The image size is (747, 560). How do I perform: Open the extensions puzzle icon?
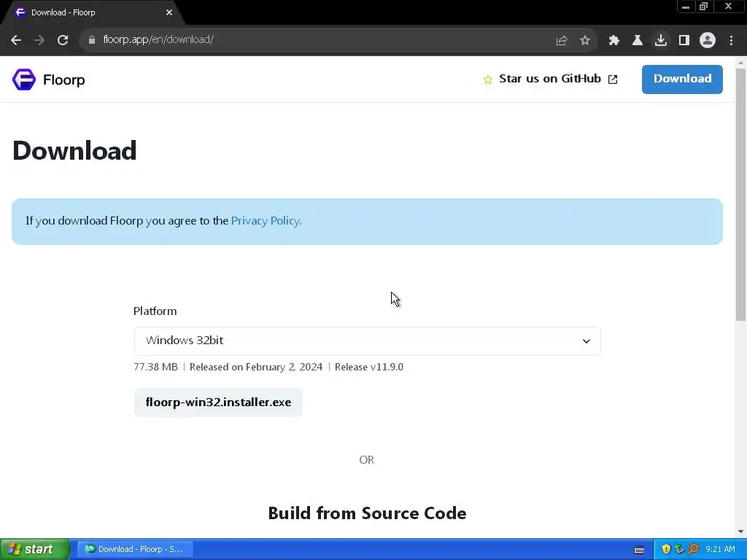[614, 41]
